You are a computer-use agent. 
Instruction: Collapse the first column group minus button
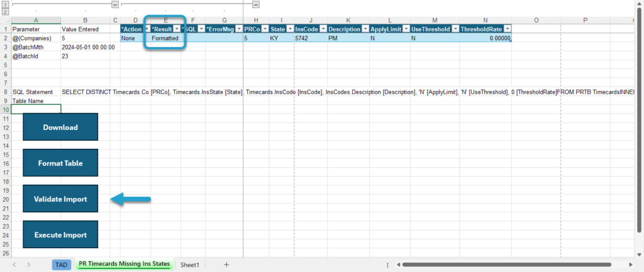[x=116, y=4]
